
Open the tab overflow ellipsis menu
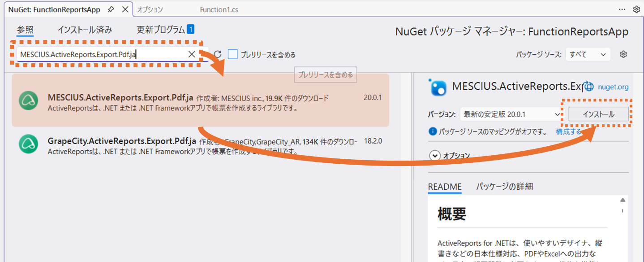tap(622, 9)
